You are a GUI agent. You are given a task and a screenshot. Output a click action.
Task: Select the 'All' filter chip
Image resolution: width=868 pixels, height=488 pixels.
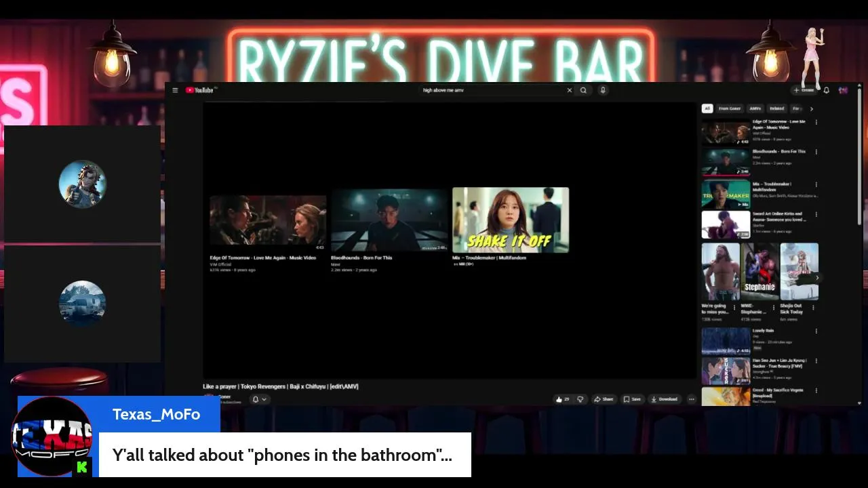707,108
